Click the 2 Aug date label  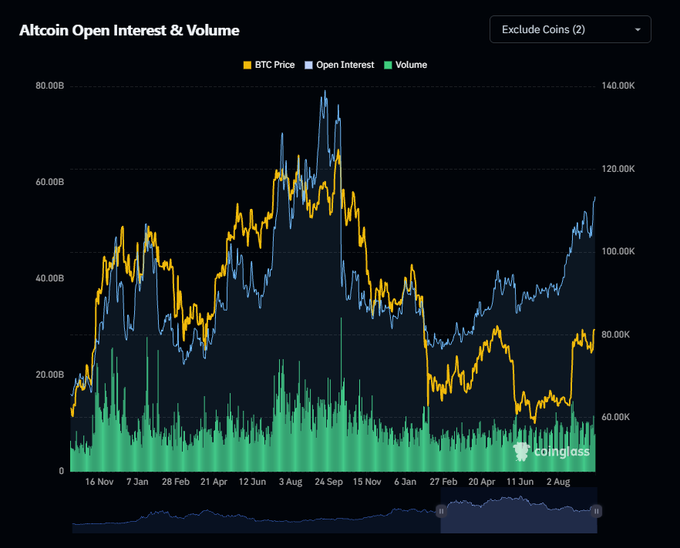(x=558, y=482)
